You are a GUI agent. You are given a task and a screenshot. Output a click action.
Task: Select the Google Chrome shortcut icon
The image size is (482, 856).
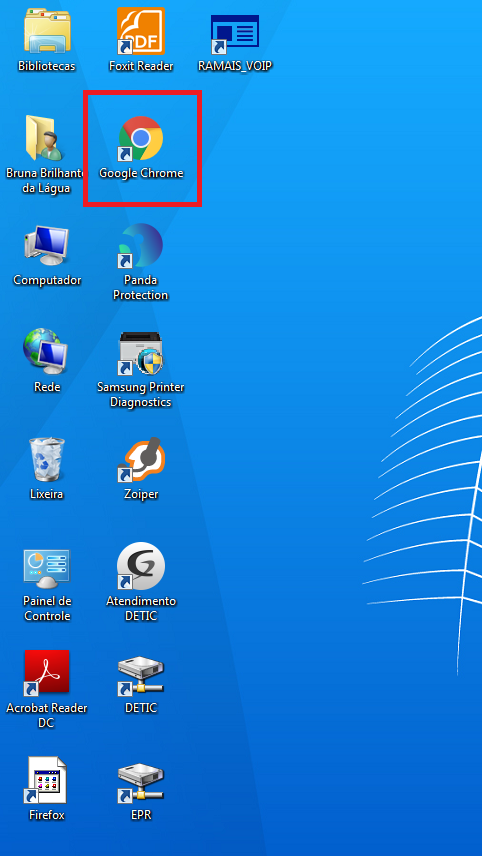tap(141, 138)
